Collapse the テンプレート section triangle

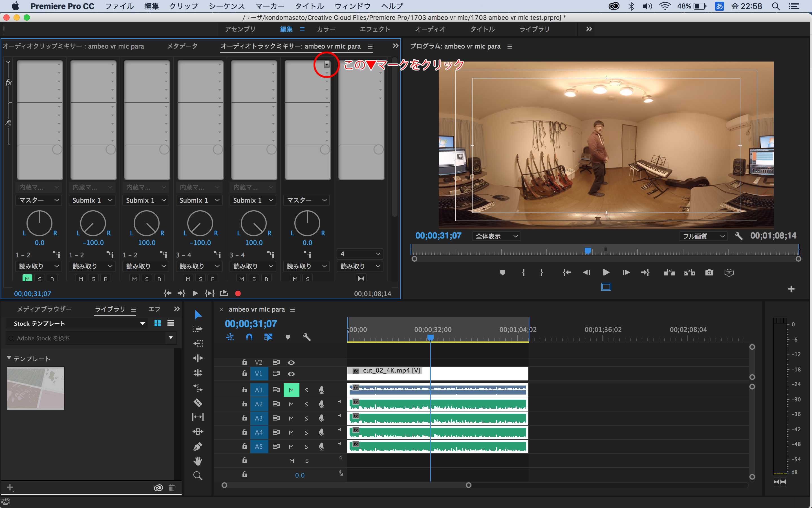tap(9, 358)
